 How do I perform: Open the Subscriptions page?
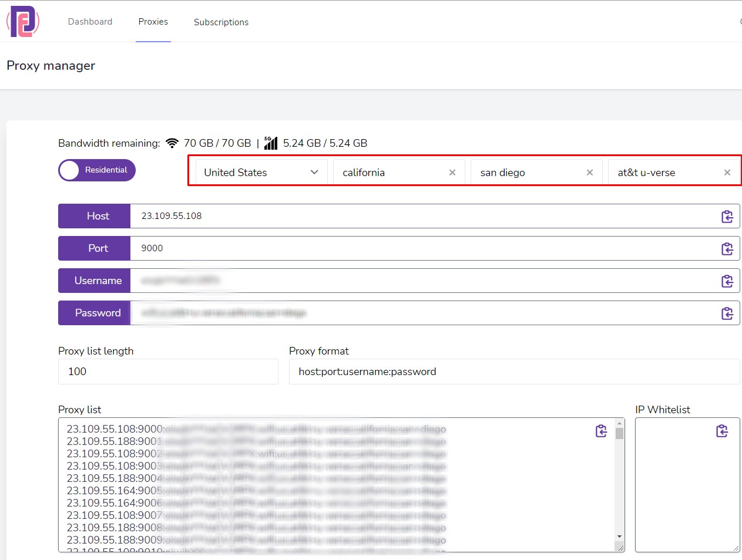tap(221, 22)
